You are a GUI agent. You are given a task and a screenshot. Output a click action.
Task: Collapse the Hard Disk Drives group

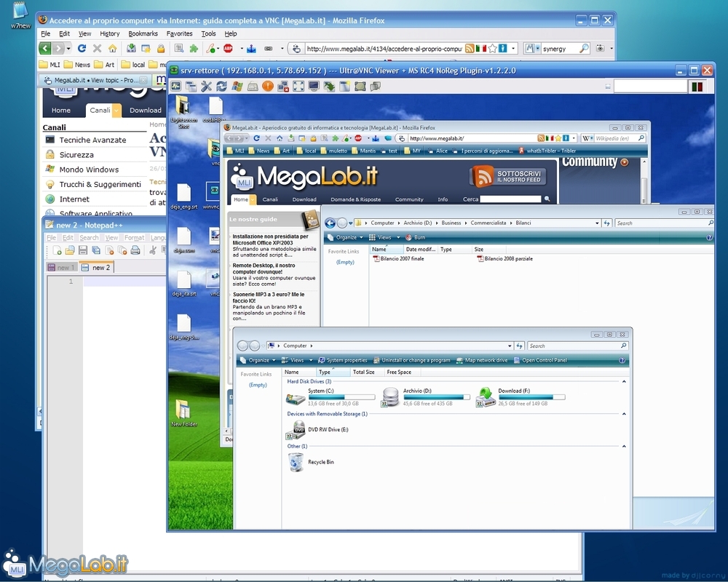tap(624, 381)
